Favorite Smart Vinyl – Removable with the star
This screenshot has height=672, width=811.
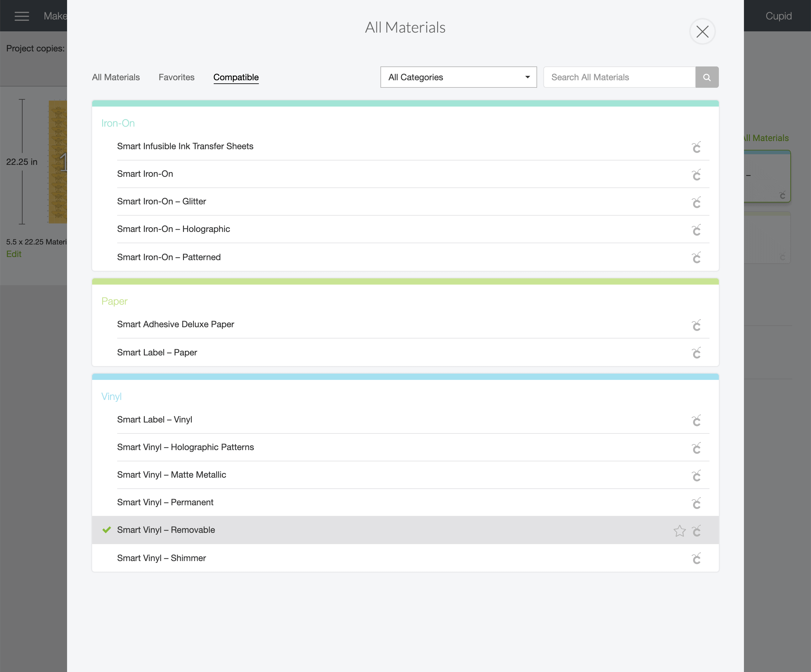679,531
